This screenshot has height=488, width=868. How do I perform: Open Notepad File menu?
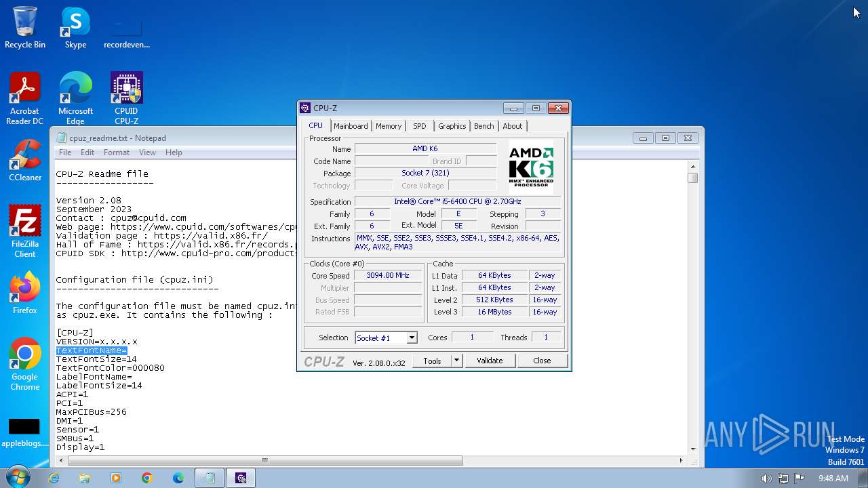point(65,152)
